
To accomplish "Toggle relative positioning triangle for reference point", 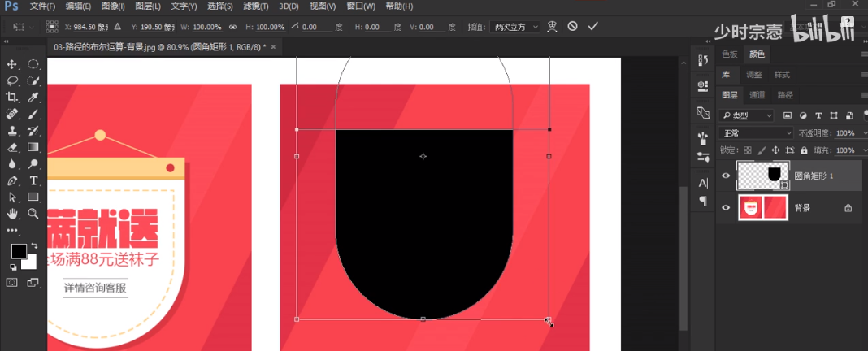I will pyautogui.click(x=117, y=27).
